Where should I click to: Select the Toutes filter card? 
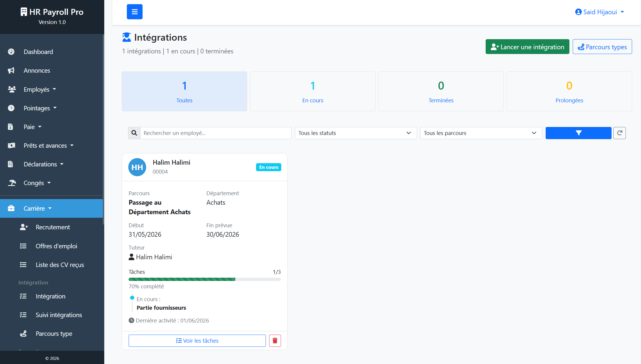pyautogui.click(x=184, y=91)
